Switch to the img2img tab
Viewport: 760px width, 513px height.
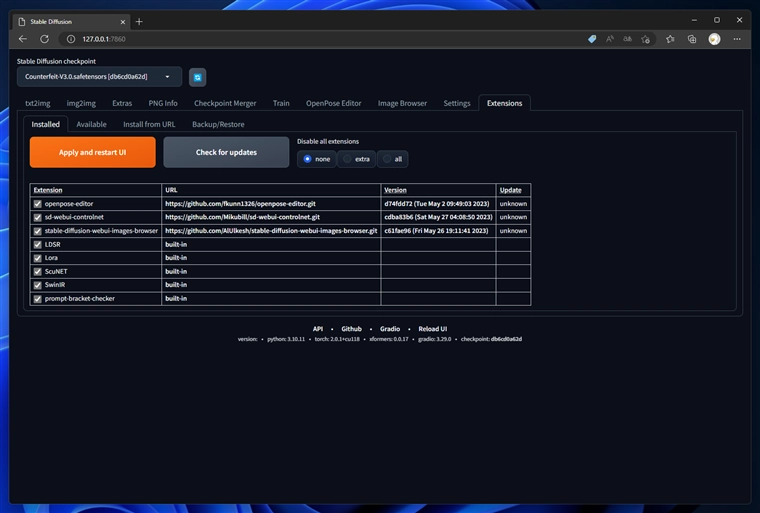coord(81,103)
